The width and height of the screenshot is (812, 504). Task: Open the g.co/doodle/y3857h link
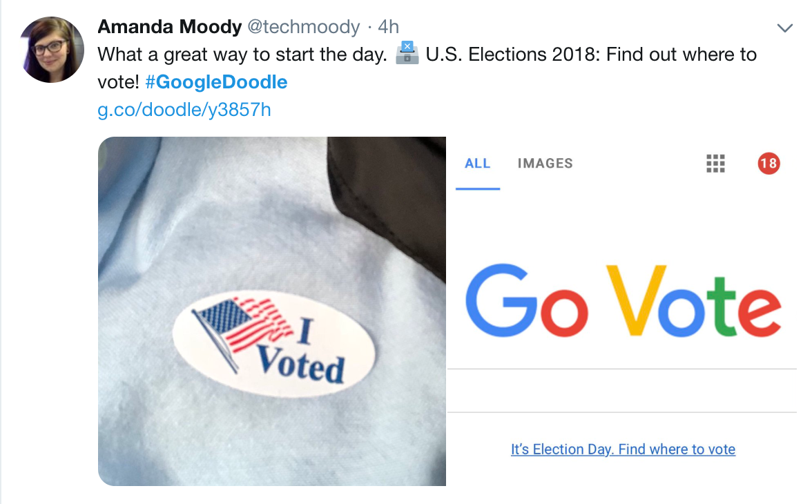(x=184, y=110)
